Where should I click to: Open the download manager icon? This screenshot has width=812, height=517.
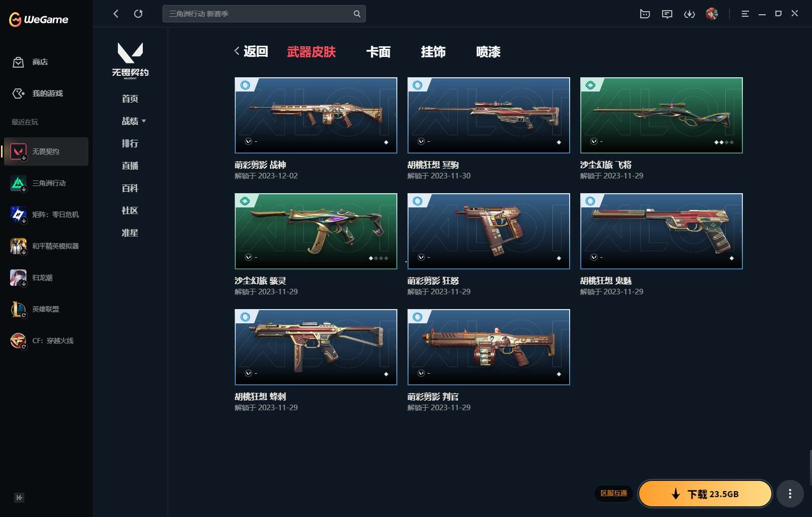[x=689, y=14]
